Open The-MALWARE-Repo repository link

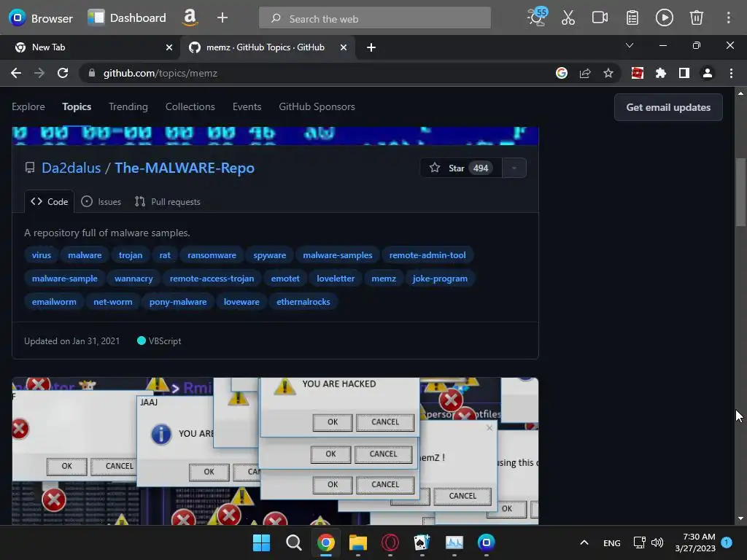[185, 168]
